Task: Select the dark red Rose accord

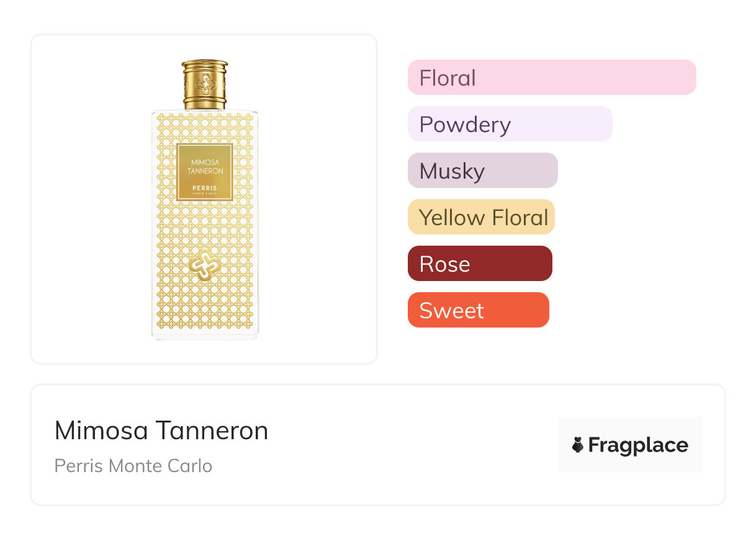Action: 479,264
